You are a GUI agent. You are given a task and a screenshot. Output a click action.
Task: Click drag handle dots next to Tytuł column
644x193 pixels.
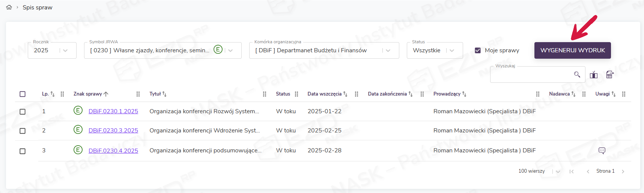coord(264,94)
